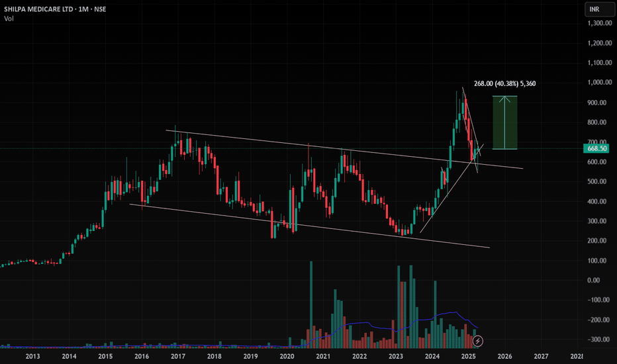The image size is (617, 364).
Task: Click the 1,200.00 price axis label
Action: click(x=600, y=43)
